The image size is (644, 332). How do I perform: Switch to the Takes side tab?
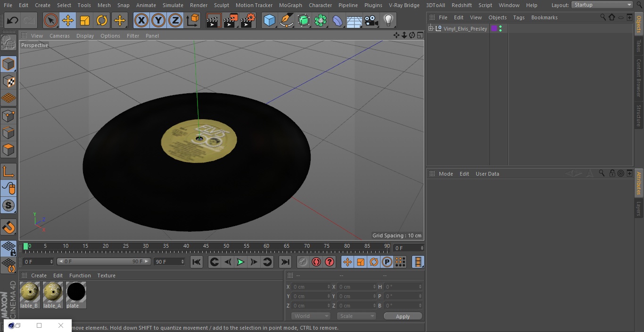pos(639,46)
